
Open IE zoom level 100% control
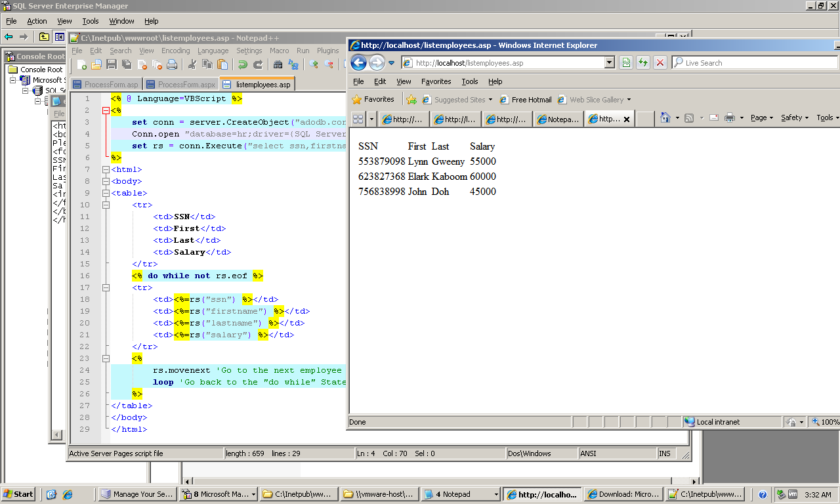tap(825, 422)
